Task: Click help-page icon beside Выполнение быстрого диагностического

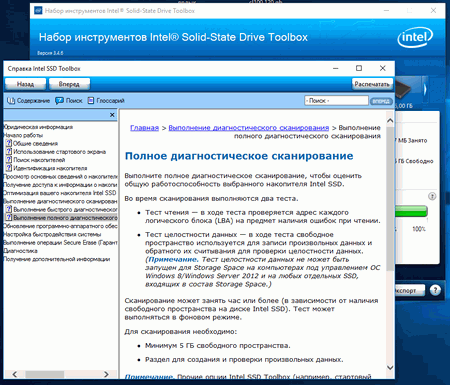Action: tap(9, 209)
